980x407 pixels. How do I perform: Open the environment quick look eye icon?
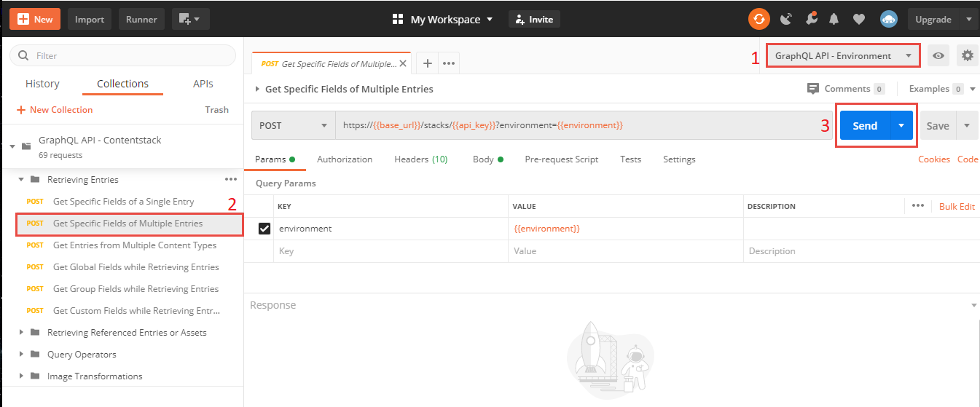(x=938, y=56)
